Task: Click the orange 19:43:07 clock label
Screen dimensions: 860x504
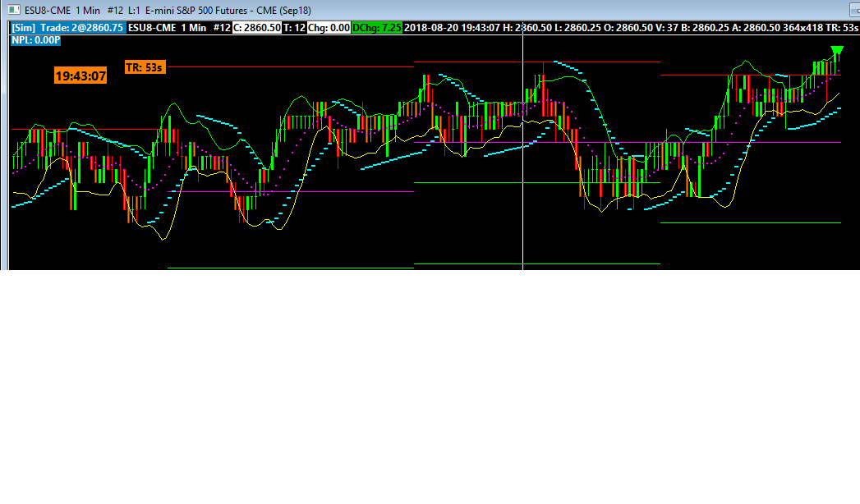Action: click(x=80, y=76)
